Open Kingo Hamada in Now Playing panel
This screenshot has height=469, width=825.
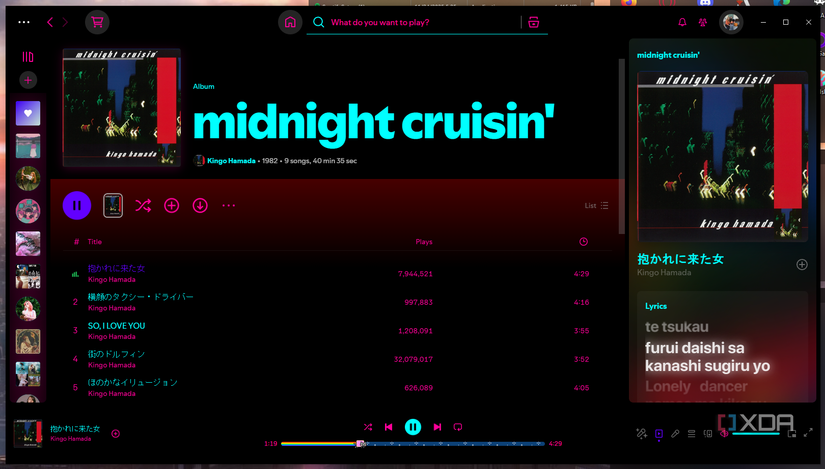click(x=664, y=272)
